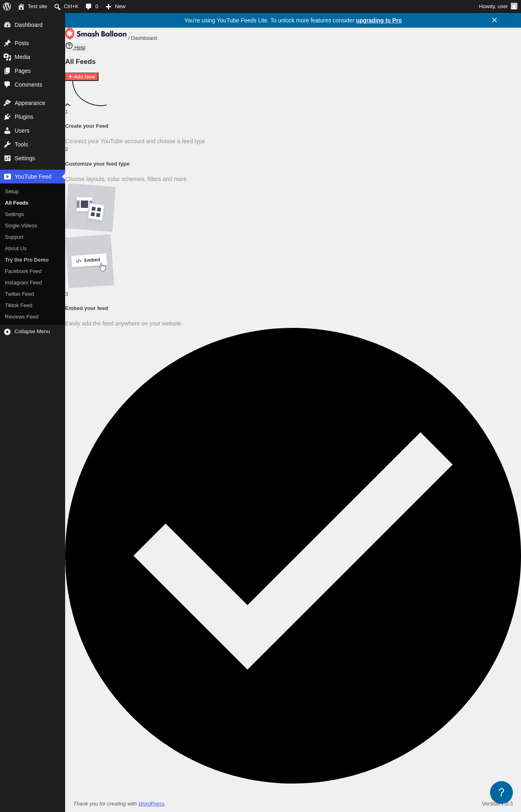Open Twitter Feed submenu item
This screenshot has width=521, height=812.
click(33, 294)
